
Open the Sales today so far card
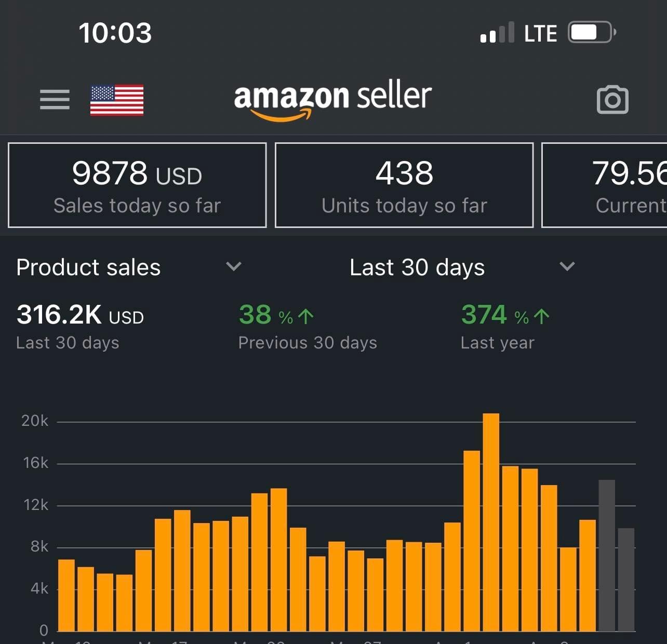pos(137,185)
